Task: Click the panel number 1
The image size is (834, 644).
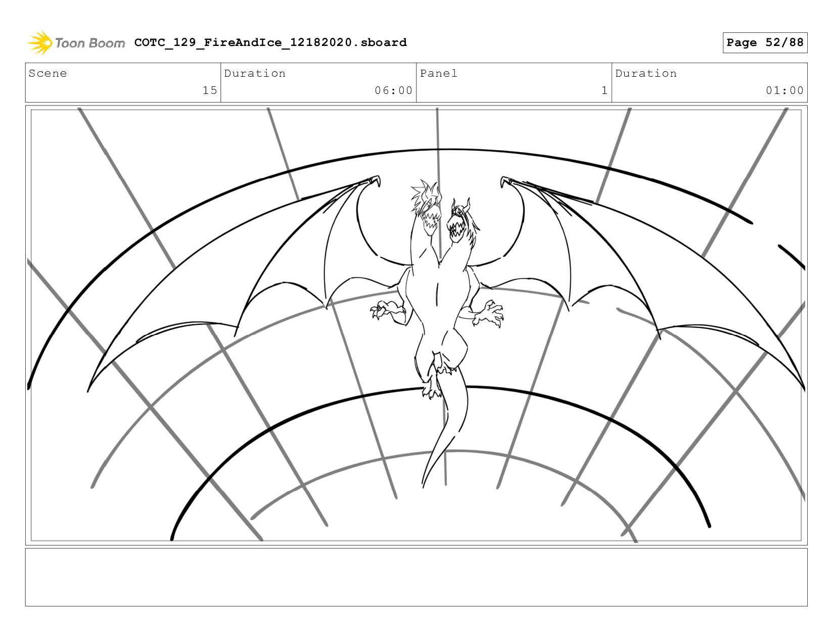Action: [x=604, y=90]
